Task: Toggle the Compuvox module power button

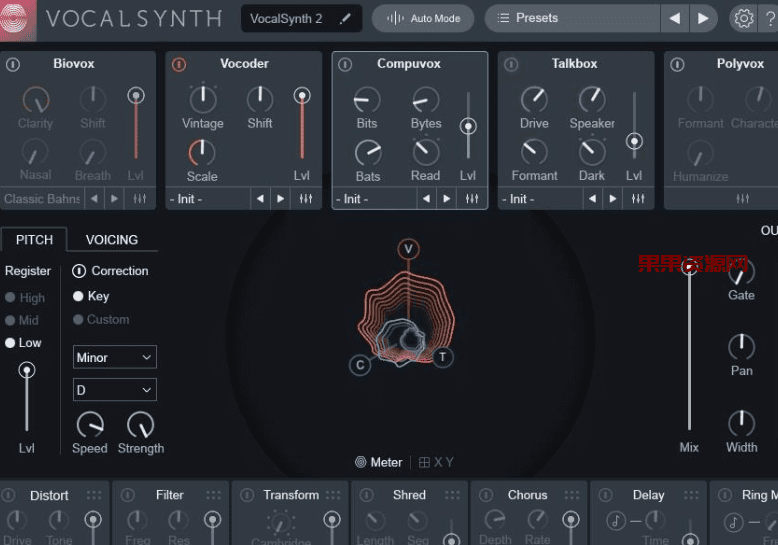Action: click(345, 65)
